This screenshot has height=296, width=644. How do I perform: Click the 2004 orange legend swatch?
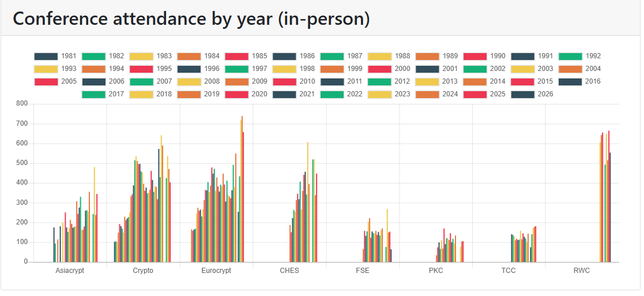(571, 69)
